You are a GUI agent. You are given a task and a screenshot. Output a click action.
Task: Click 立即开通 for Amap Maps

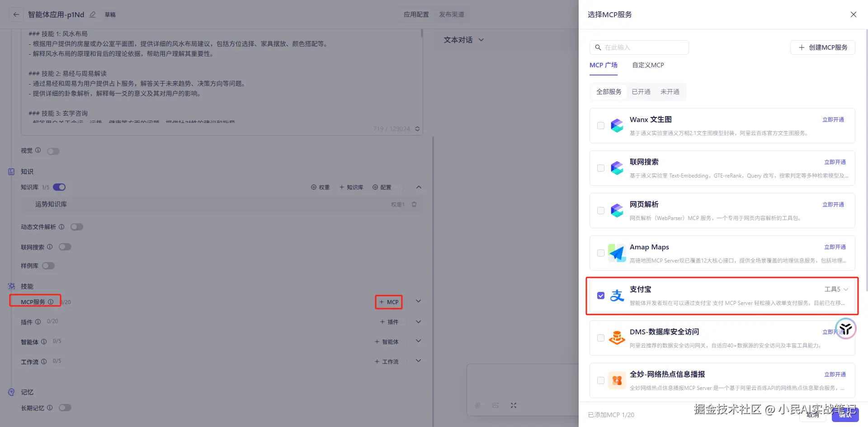[x=835, y=247]
